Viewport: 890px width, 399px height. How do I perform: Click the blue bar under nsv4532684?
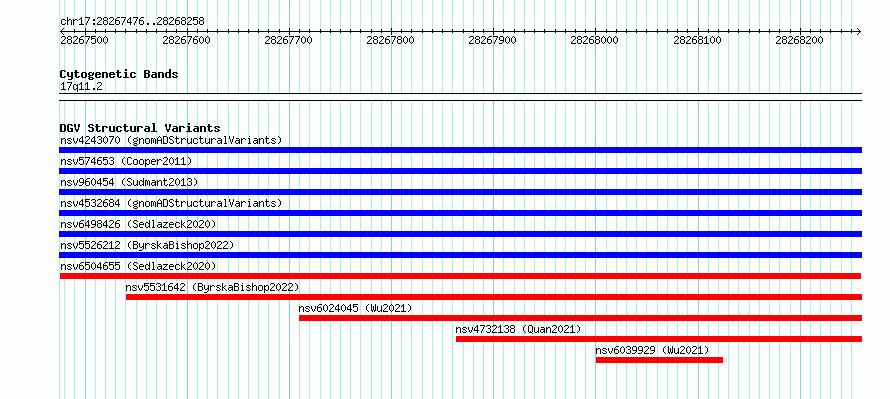(460, 213)
